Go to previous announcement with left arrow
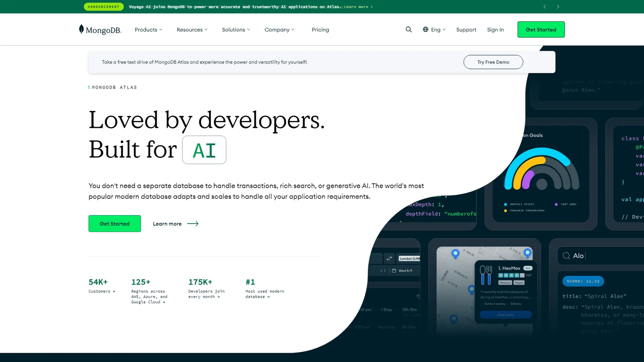Image resolution: width=644 pixels, height=362 pixels. [545, 7]
